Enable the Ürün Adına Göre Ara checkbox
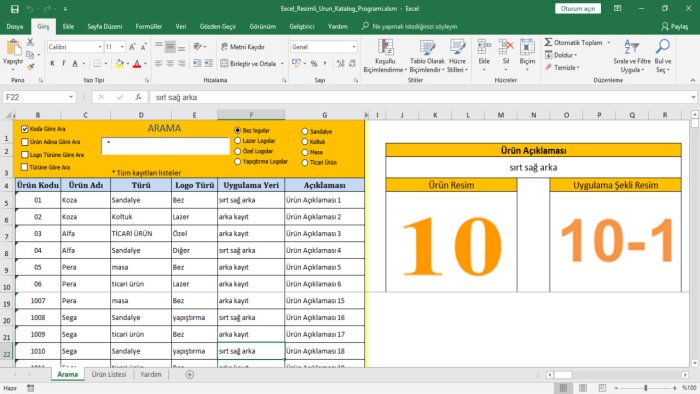This screenshot has height=394, width=700. point(25,142)
